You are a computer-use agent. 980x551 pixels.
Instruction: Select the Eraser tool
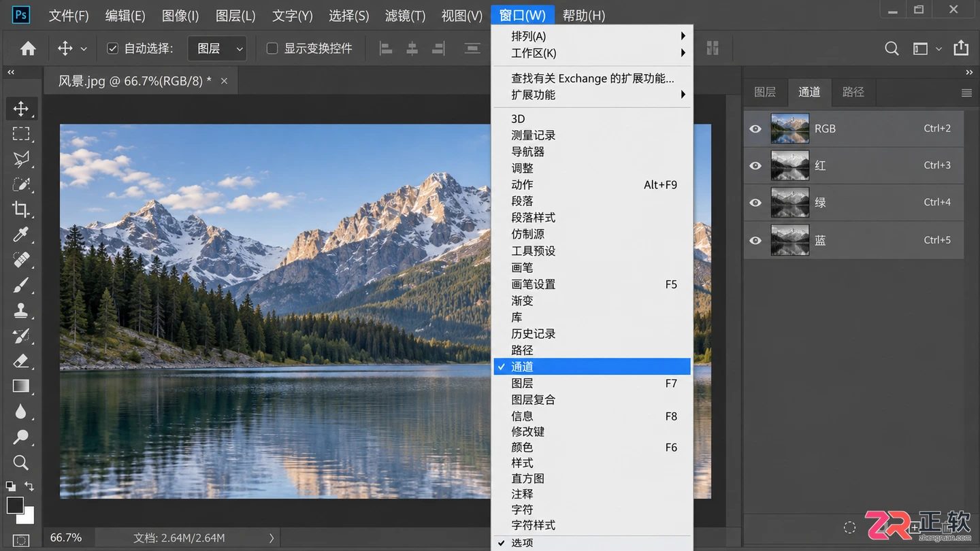pos(21,361)
